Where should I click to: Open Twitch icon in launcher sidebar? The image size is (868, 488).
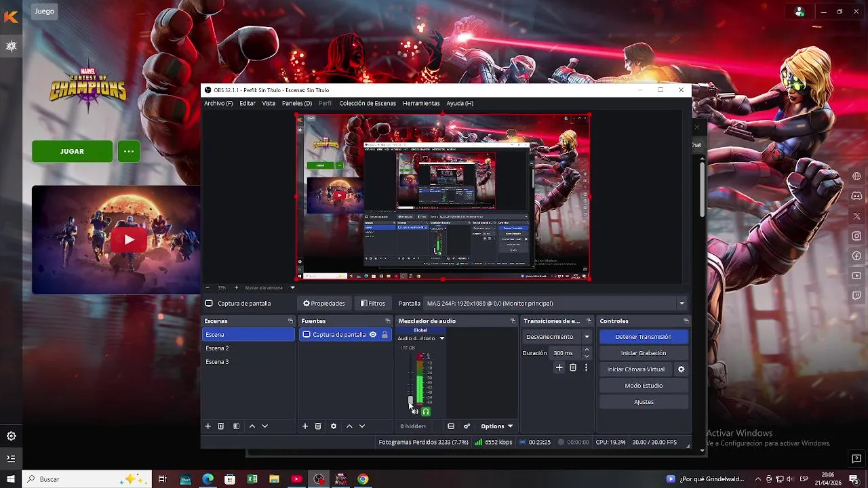857,296
